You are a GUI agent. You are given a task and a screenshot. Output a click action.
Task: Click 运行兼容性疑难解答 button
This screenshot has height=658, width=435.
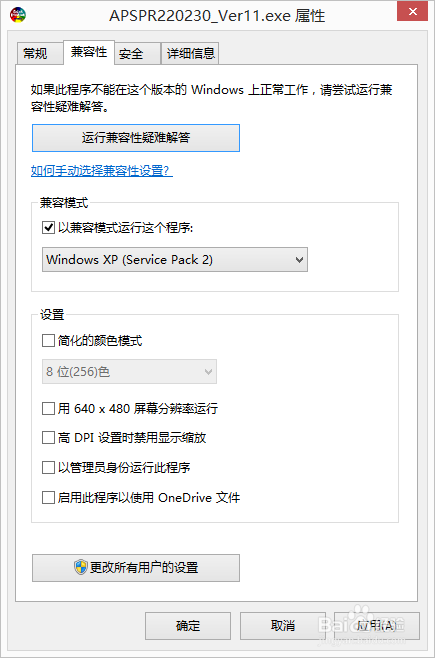[136, 138]
